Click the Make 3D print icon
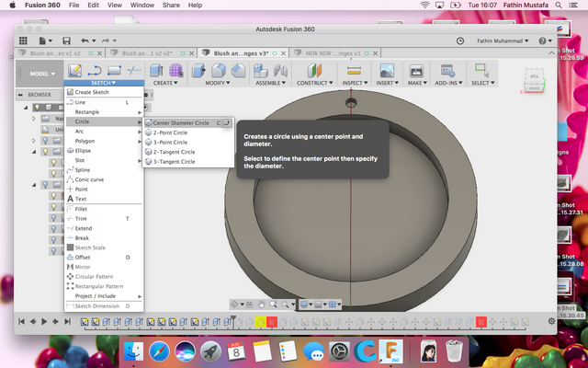The width and height of the screenshot is (588, 368). [x=416, y=70]
